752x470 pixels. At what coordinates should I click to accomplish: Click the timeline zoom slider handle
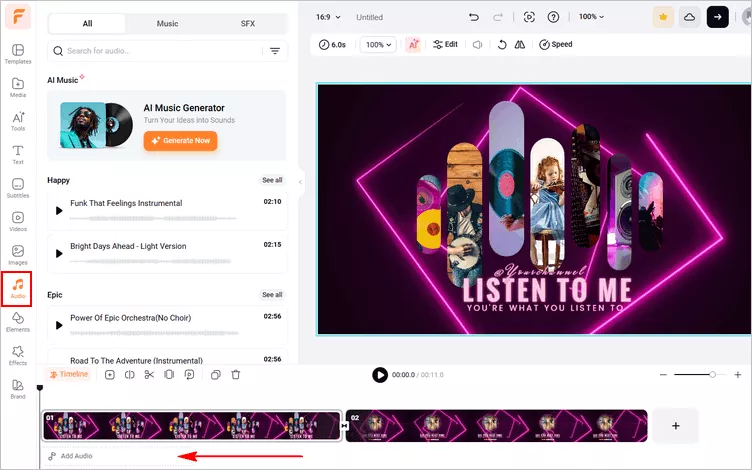click(x=712, y=375)
